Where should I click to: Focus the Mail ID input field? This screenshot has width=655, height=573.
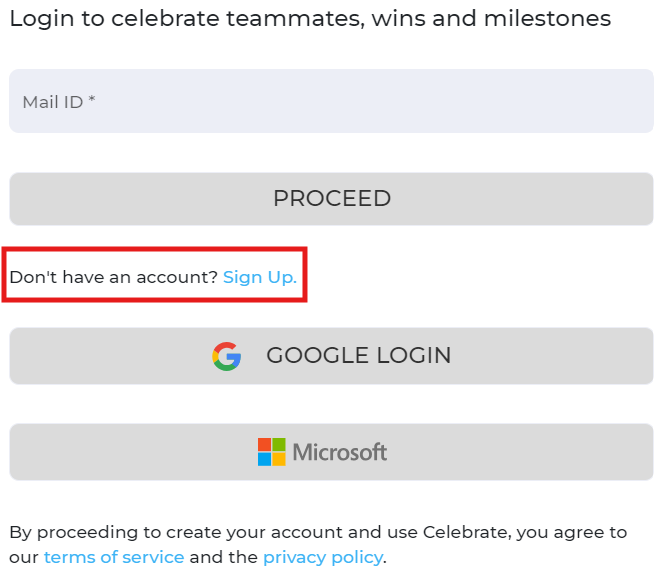331,101
